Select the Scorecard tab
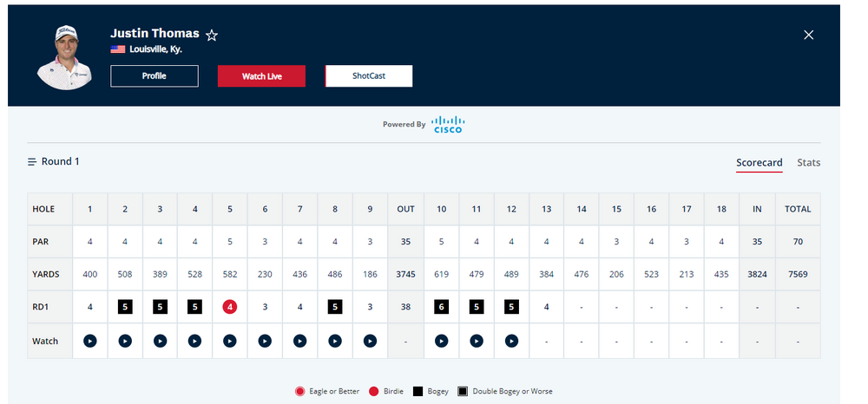Image resolution: width=868 pixels, height=404 pixels. pyautogui.click(x=759, y=163)
